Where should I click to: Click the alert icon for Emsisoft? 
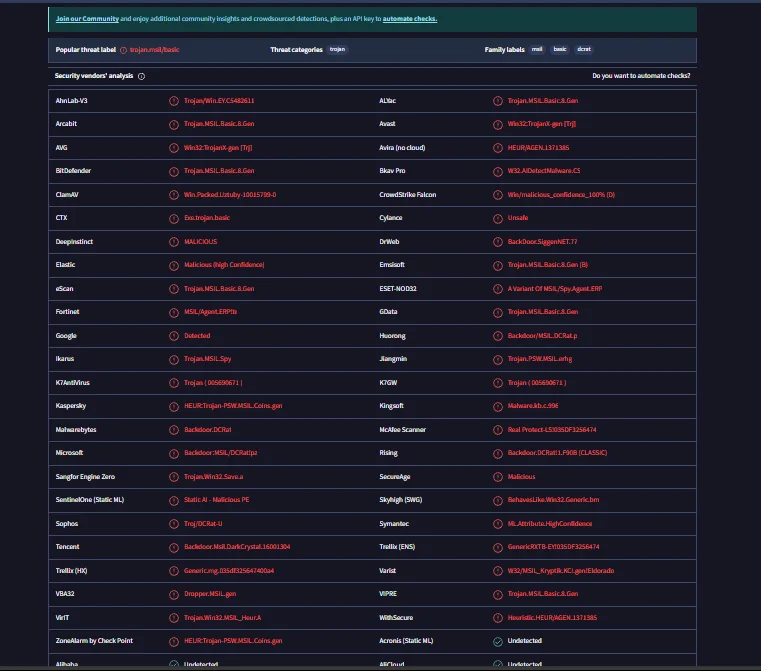(497, 265)
